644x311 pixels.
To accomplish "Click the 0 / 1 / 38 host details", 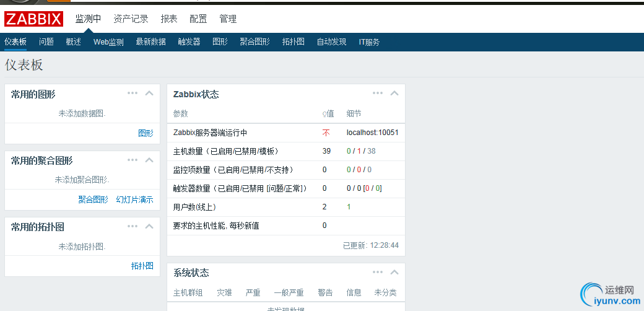I will click(361, 151).
